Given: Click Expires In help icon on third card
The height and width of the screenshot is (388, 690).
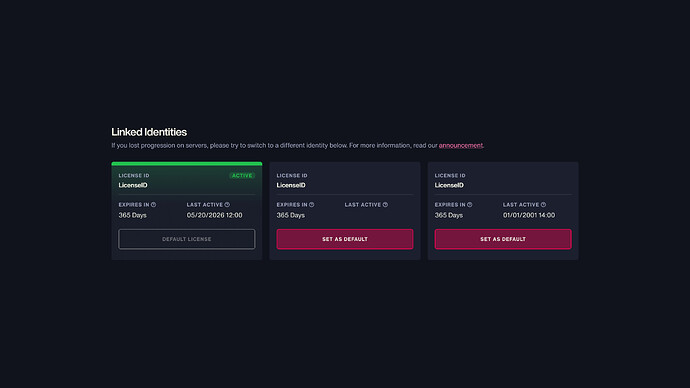Looking at the screenshot, I should [x=470, y=205].
